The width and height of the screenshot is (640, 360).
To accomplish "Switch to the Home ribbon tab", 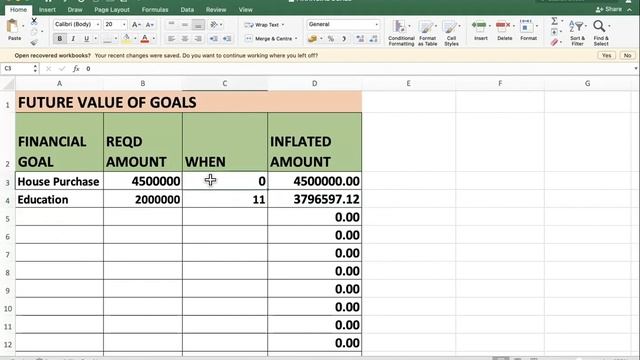I will tap(18, 9).
